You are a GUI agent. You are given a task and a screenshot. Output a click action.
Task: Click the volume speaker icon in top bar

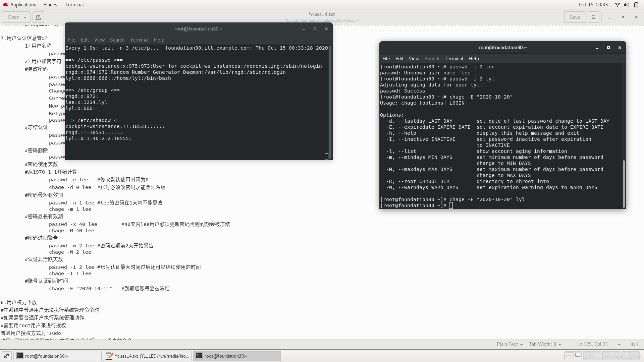click(627, 5)
